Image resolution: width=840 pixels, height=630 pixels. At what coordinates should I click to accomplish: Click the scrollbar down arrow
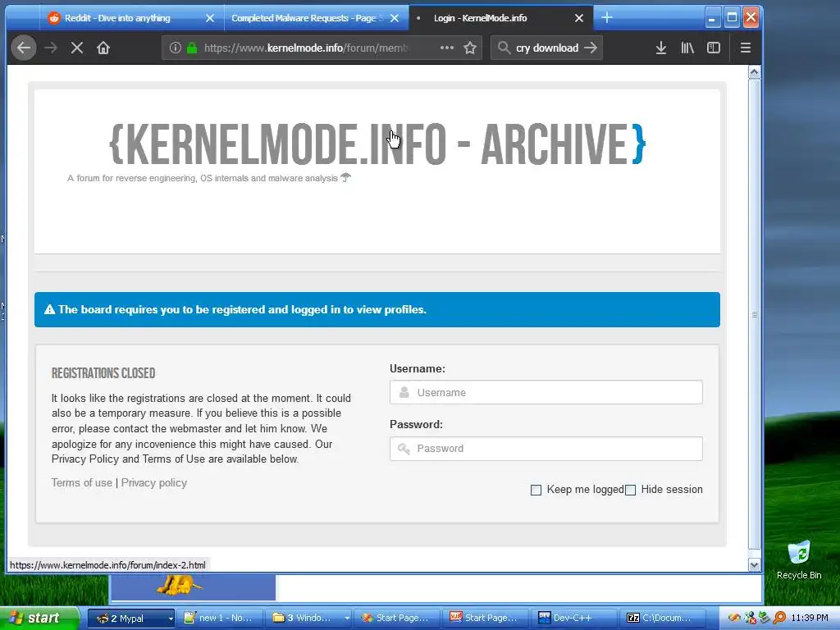[755, 564]
